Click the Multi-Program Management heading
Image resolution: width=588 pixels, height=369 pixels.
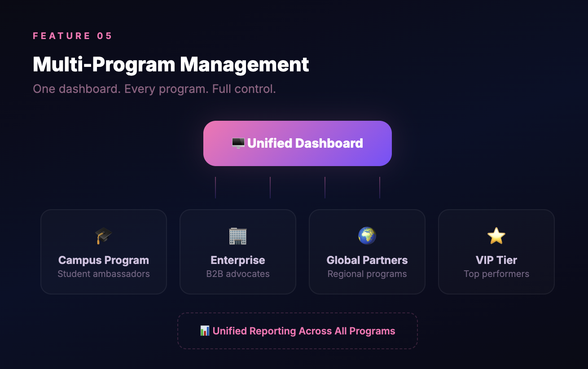coord(171,65)
